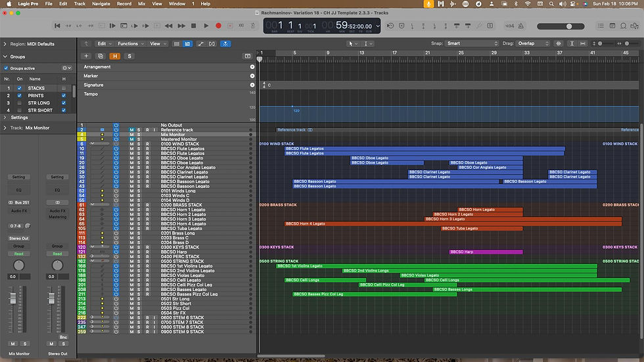Open the Track menu in menu bar

[x=80, y=4]
